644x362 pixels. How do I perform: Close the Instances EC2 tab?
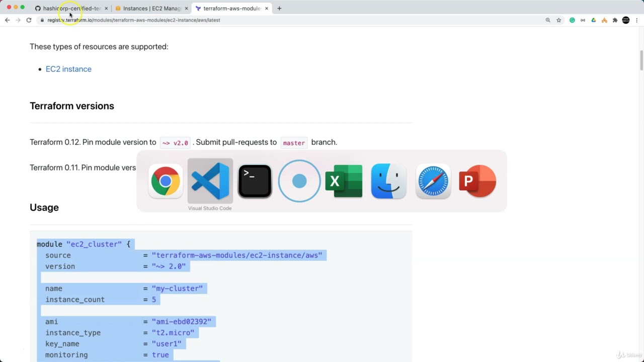point(187,8)
